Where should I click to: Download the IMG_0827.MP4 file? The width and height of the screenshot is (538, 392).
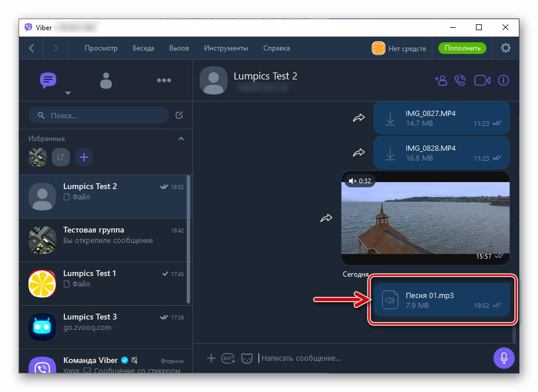(x=390, y=119)
